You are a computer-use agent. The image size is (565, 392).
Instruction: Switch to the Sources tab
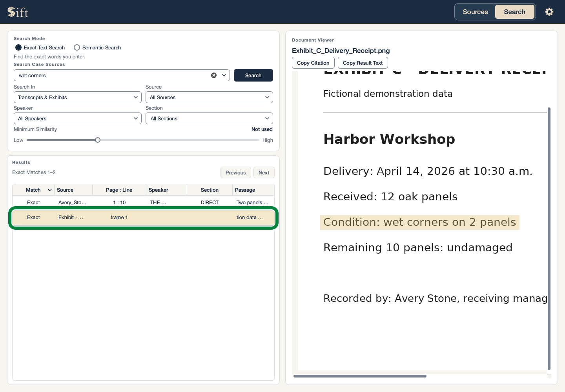point(475,12)
